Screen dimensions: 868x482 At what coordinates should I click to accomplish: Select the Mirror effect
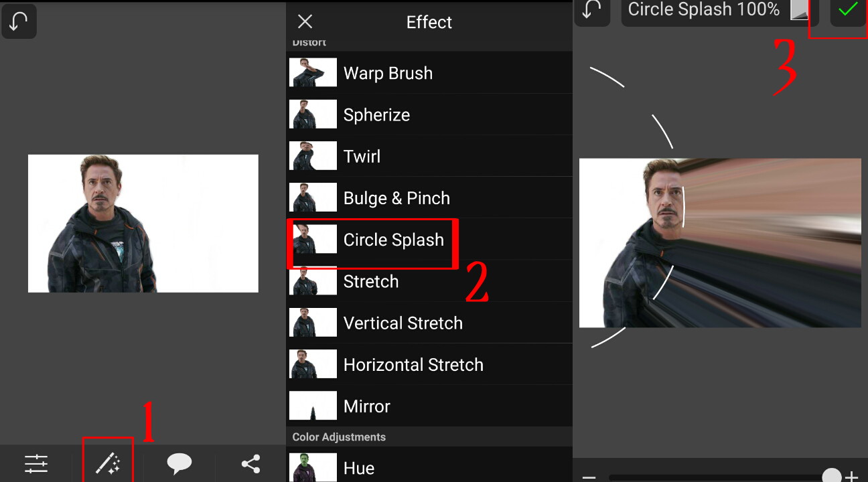coord(366,406)
